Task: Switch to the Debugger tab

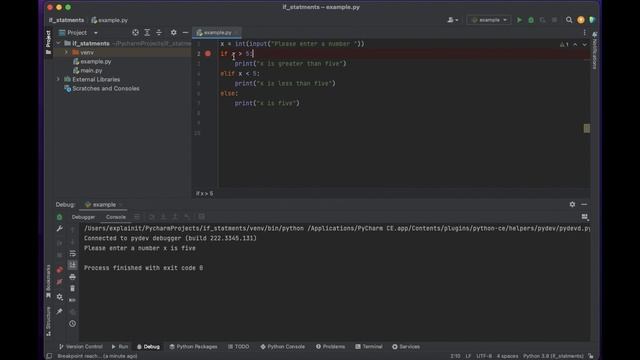Action: click(x=83, y=217)
